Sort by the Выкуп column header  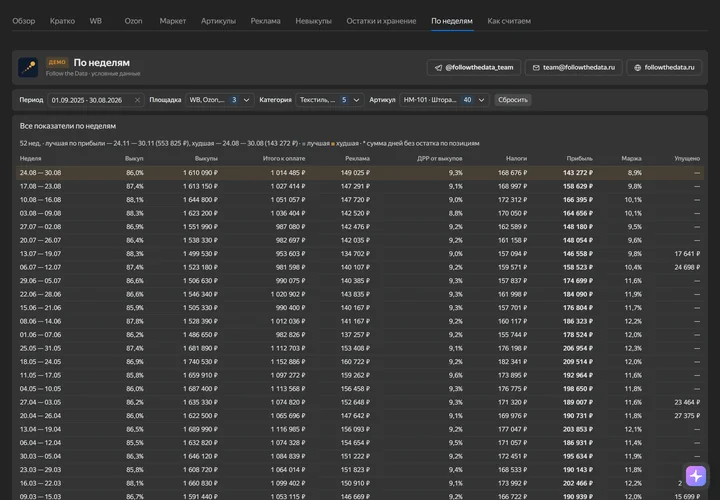(134, 158)
